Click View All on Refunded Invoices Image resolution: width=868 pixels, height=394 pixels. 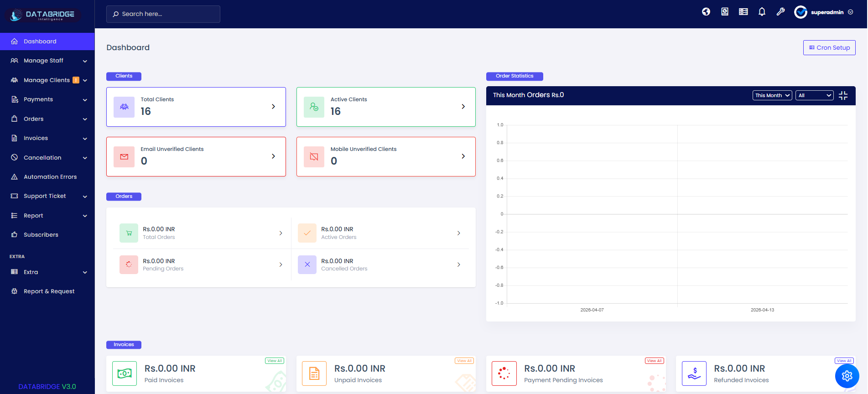844,361
